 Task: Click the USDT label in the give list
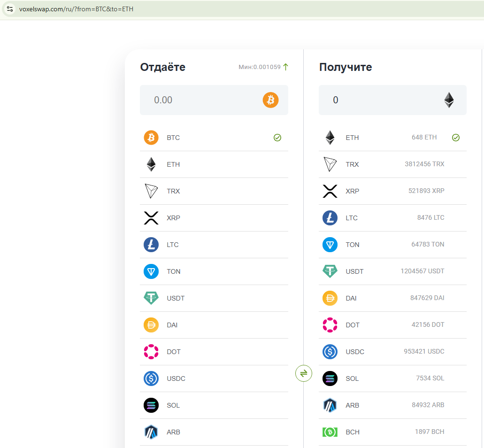[x=176, y=298]
